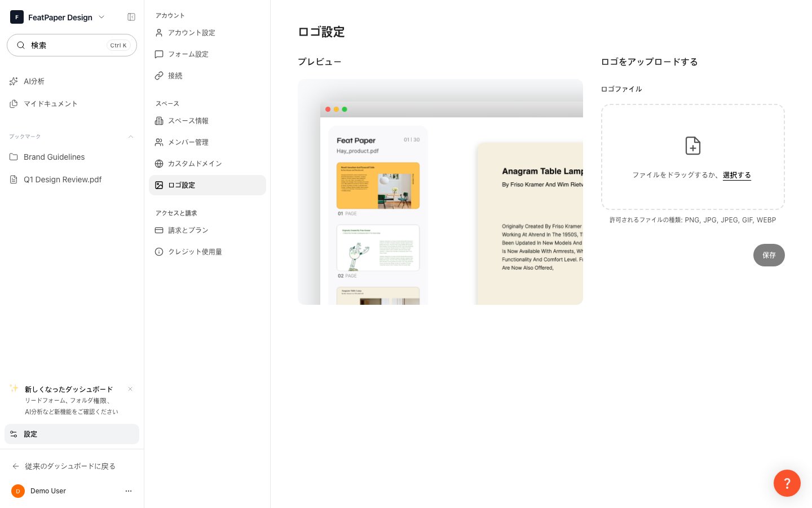Click the file icon beside Q1 Design Review.pdf

coord(14,179)
